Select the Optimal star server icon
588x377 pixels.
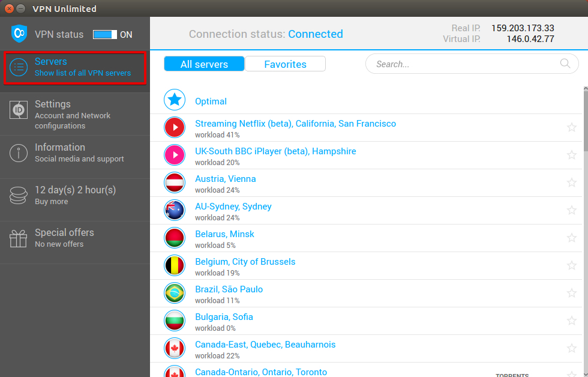(x=175, y=100)
